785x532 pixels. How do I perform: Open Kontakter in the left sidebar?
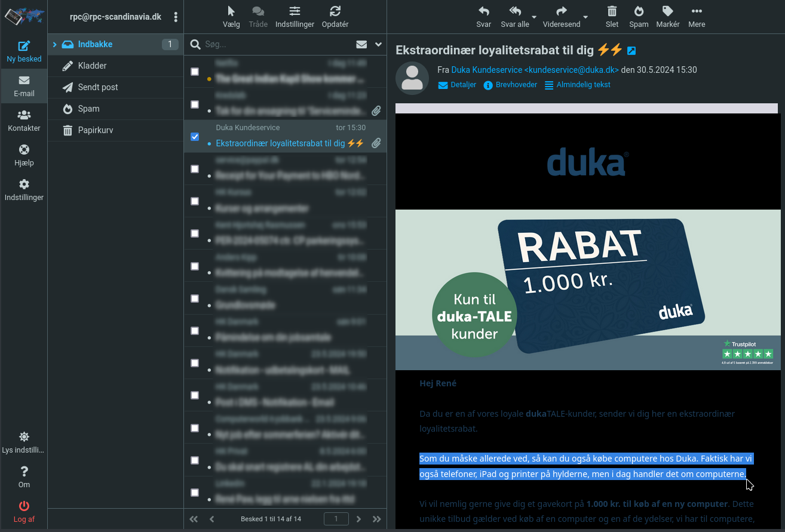[24, 121]
